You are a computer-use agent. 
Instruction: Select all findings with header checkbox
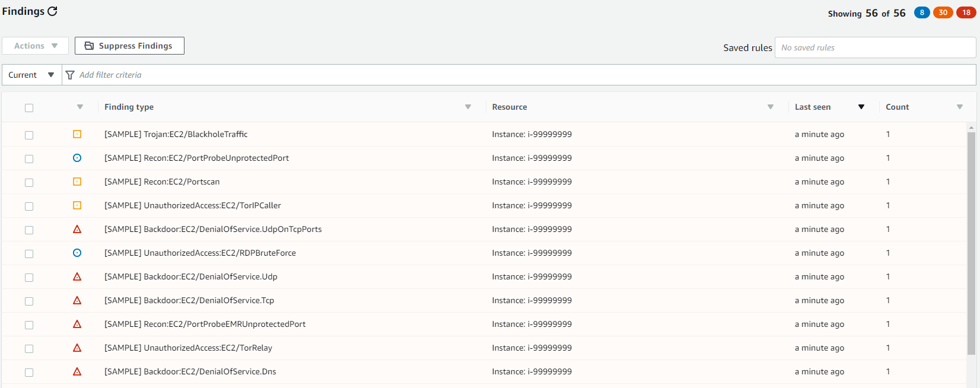click(29, 107)
